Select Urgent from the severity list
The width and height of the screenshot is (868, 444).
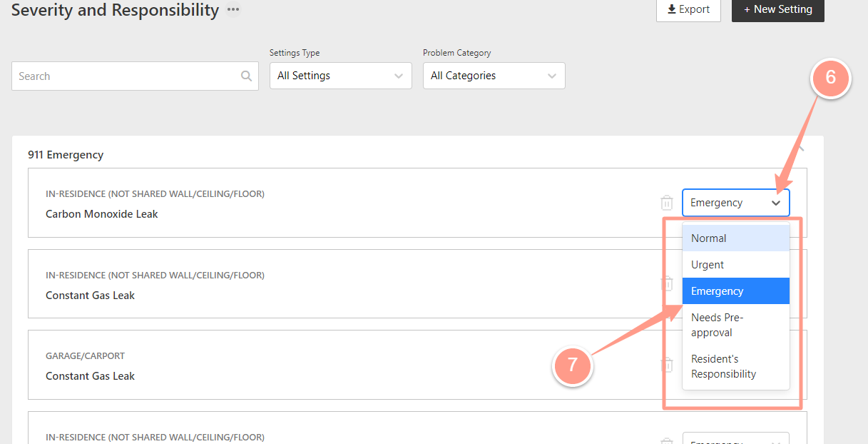(735, 265)
